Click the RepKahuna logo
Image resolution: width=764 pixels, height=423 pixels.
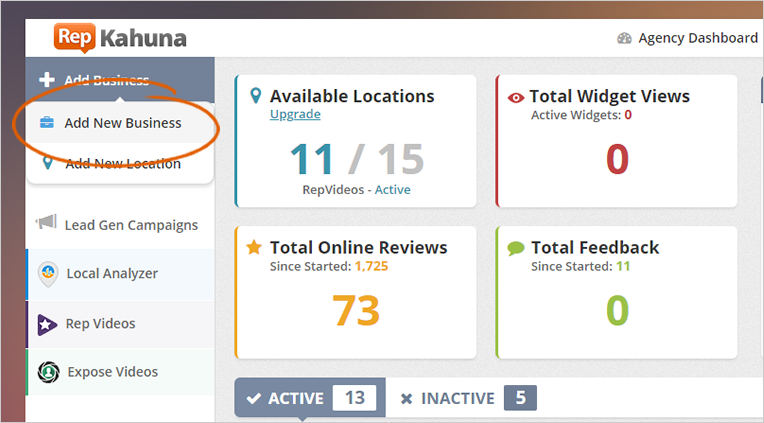pyautogui.click(x=120, y=38)
